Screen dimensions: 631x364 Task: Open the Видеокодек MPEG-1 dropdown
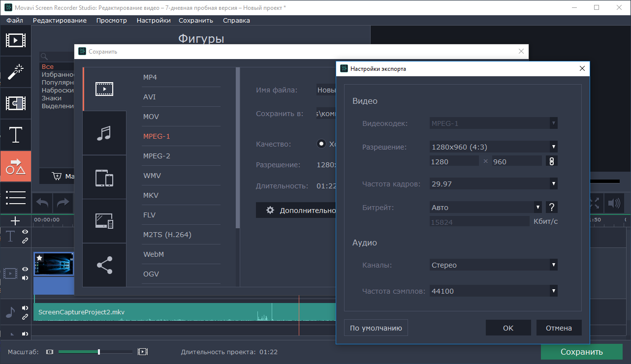494,123
